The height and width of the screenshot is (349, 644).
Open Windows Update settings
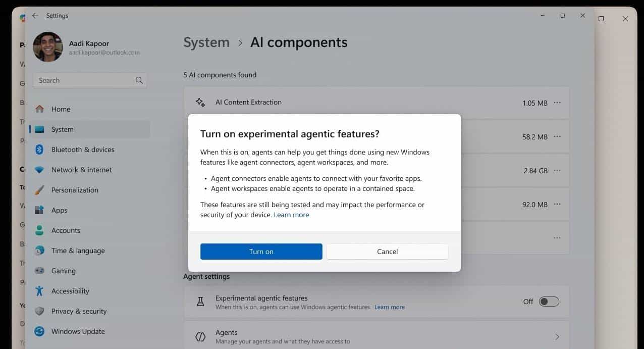coord(78,331)
